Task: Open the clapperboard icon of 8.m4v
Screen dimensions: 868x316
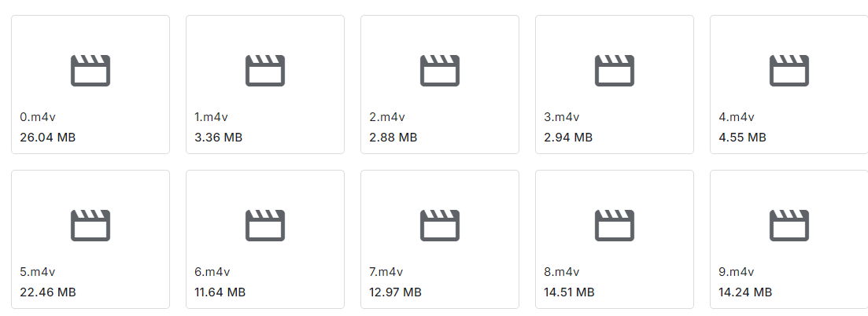Action: pyautogui.click(x=615, y=226)
